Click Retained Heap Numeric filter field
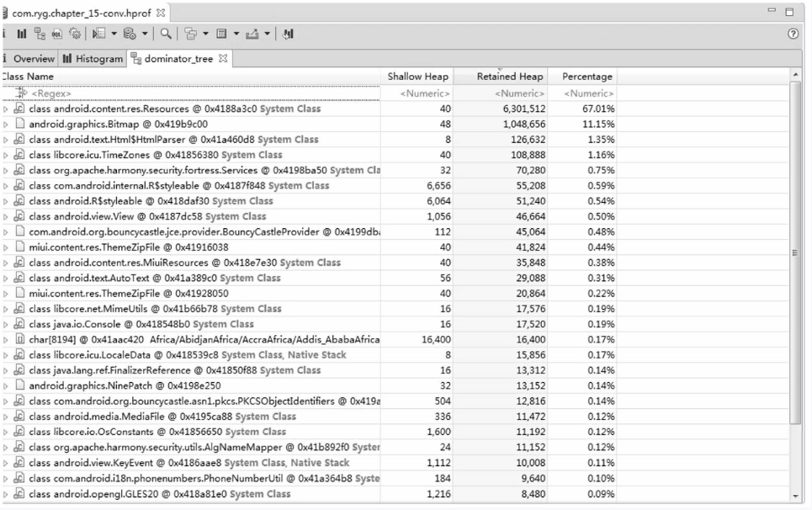Viewport: 812px width, 510px height. (x=501, y=93)
